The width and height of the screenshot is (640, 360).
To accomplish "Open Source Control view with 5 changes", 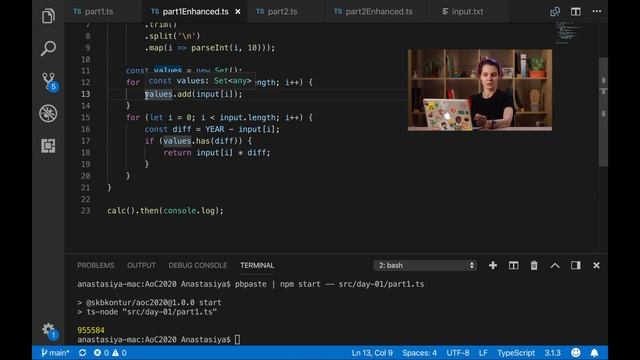I will point(49,80).
